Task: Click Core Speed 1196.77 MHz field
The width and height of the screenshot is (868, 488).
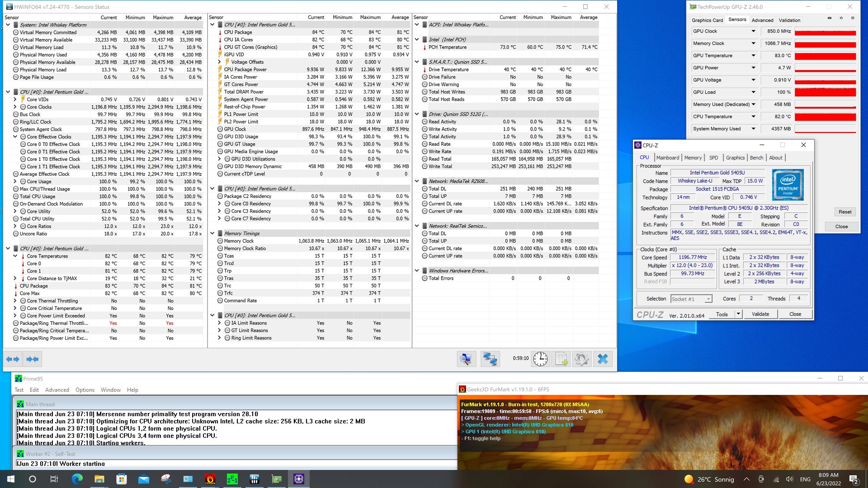Action: [693, 257]
